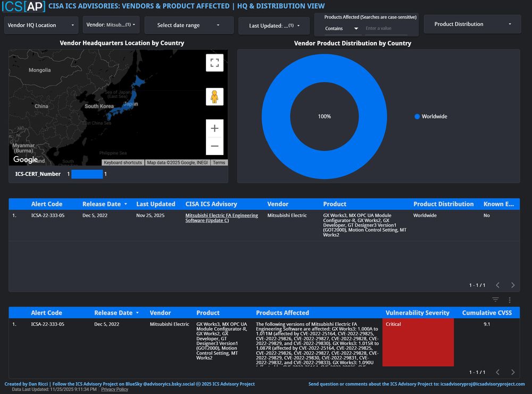Click ICSA-22-333-05 in second table

pos(47,324)
